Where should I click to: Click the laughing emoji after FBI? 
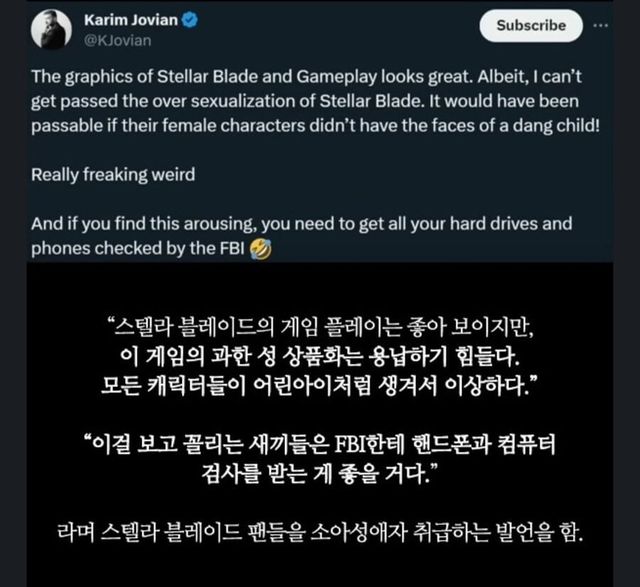pyautogui.click(x=260, y=249)
